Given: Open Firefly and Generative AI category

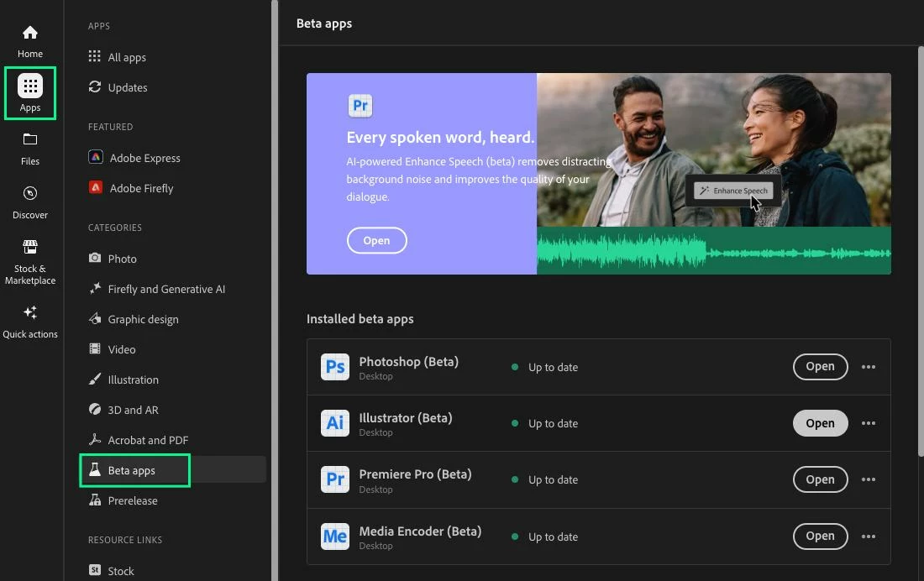Looking at the screenshot, I should tap(157, 289).
